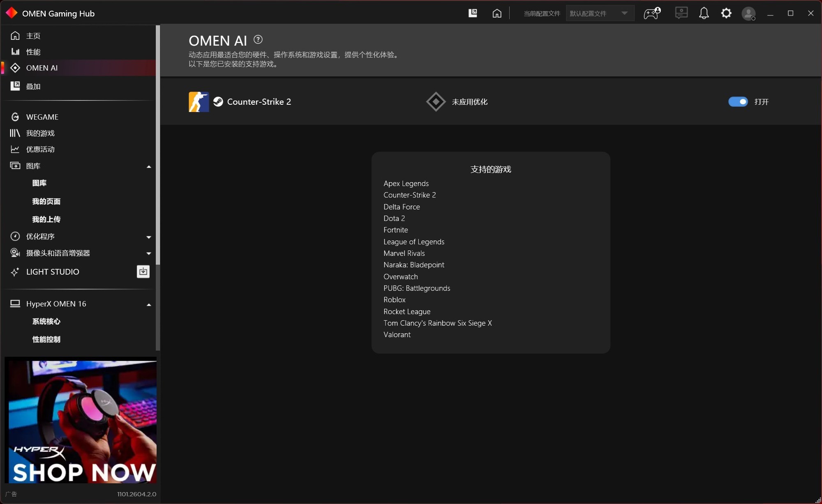This screenshot has height=504, width=822.
Task: Click League of Legends in supported games
Action: point(414,242)
